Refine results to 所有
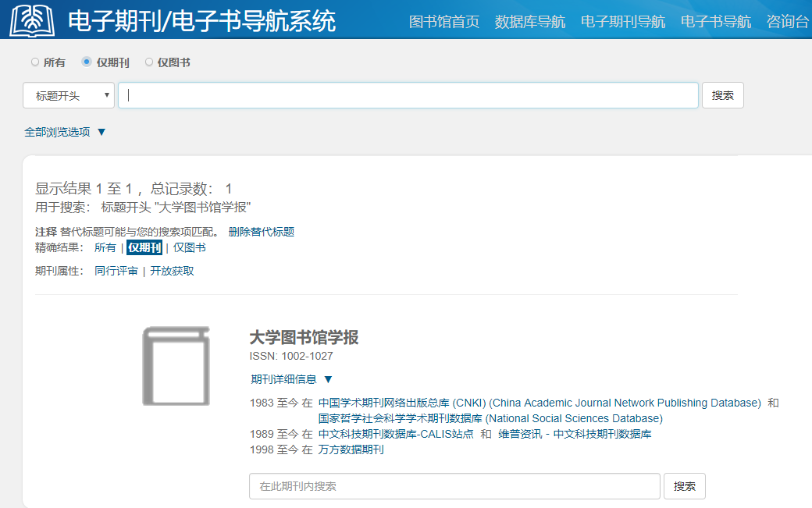Screen dimensions: 812x508 pos(105,248)
